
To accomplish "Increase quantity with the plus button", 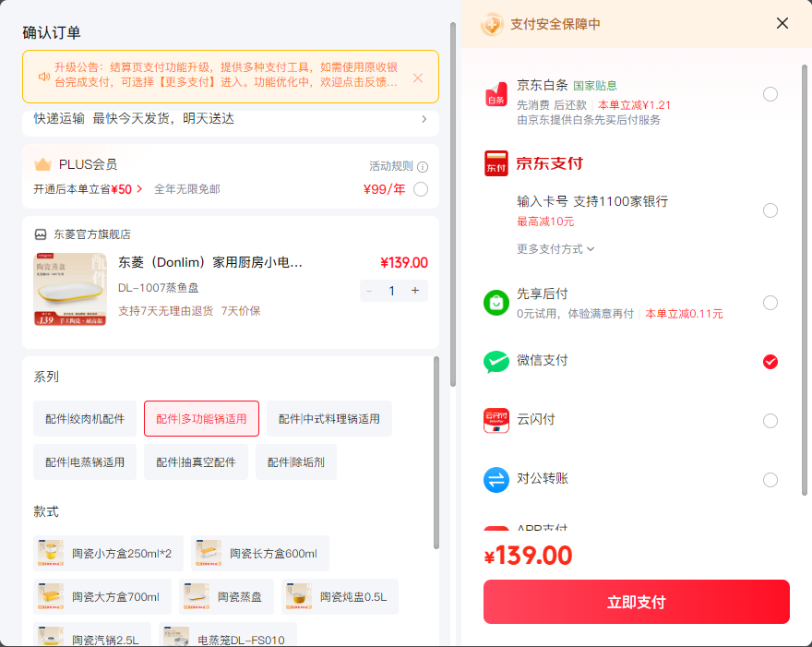I will pos(415,291).
